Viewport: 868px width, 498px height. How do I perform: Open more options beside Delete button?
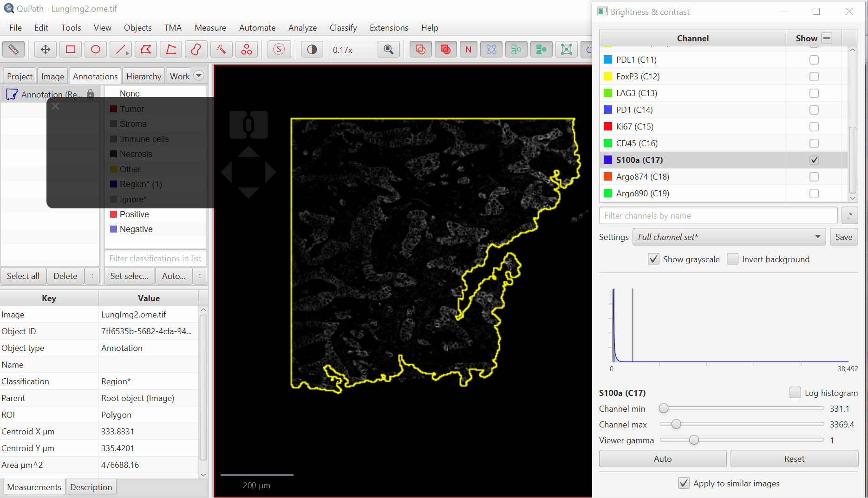92,276
